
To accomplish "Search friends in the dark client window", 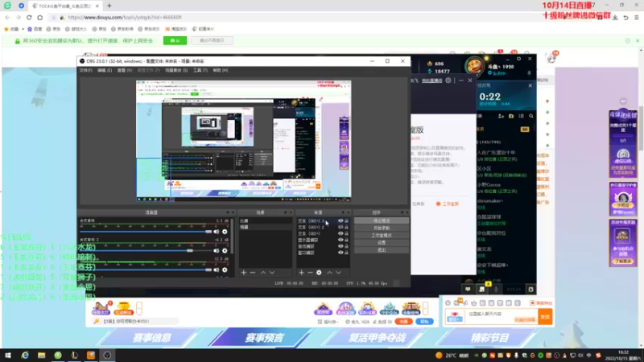I will point(531,116).
